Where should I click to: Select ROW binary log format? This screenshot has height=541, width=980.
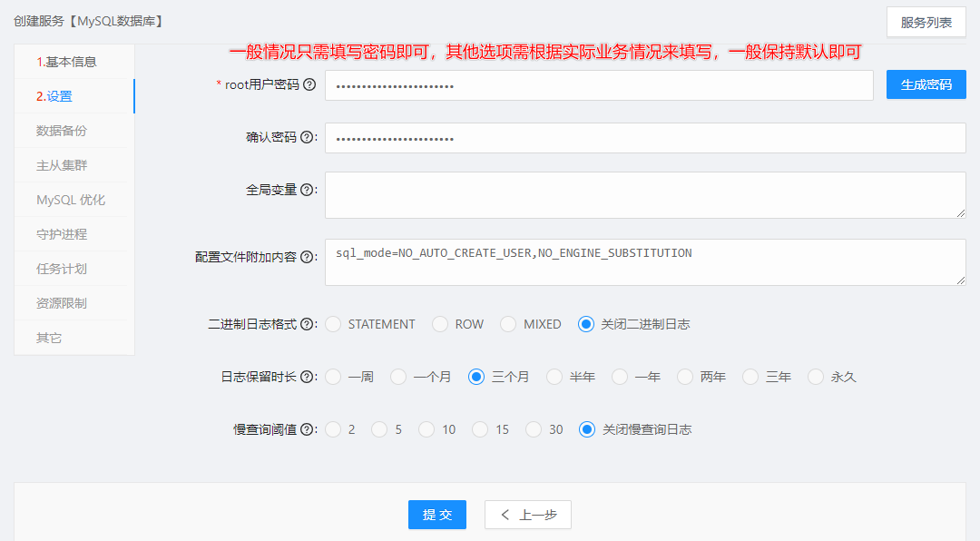(x=440, y=324)
